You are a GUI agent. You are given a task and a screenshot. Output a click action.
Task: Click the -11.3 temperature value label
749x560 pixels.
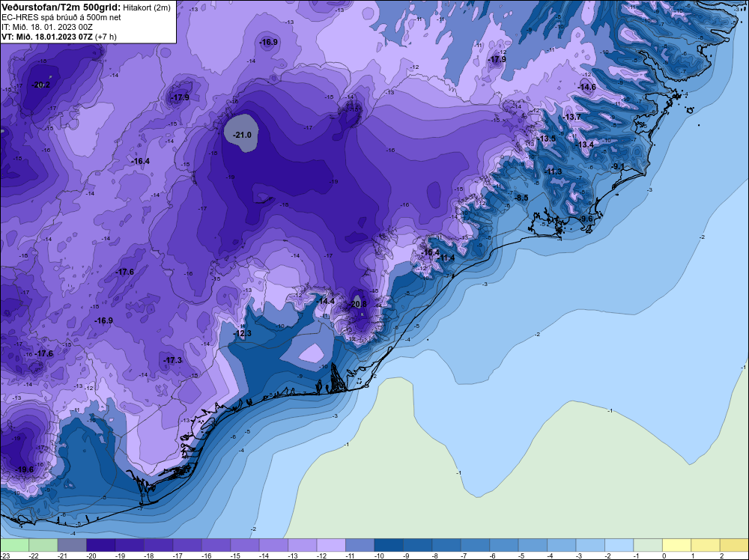(554, 171)
